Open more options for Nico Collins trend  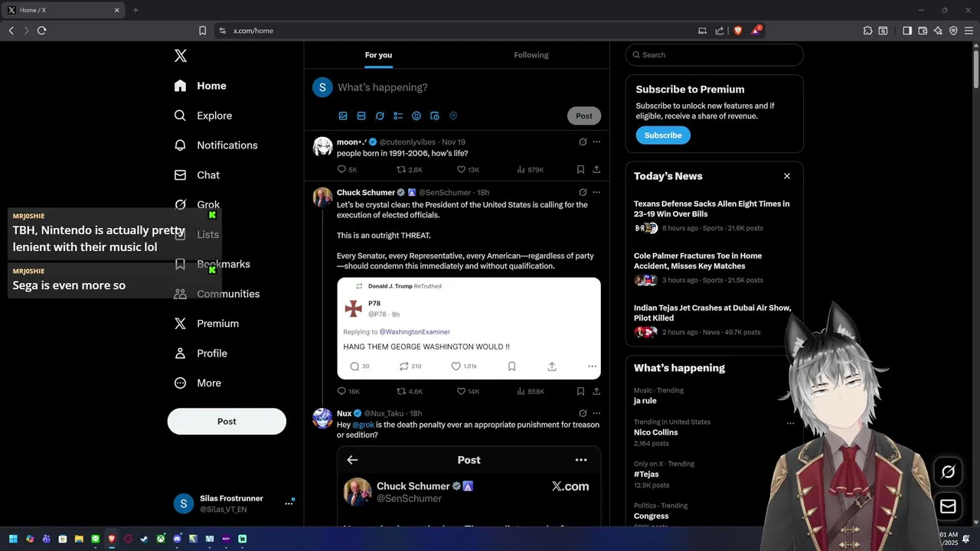pos(790,423)
